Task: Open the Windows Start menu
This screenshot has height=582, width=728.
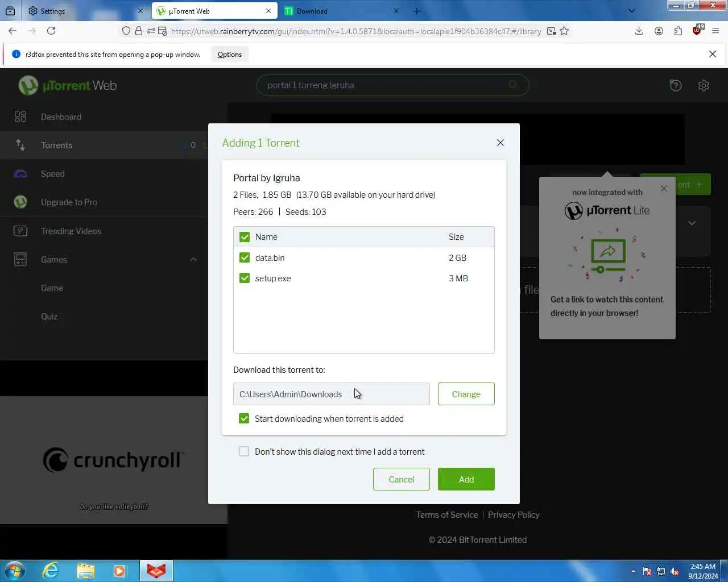Action: tap(14, 571)
